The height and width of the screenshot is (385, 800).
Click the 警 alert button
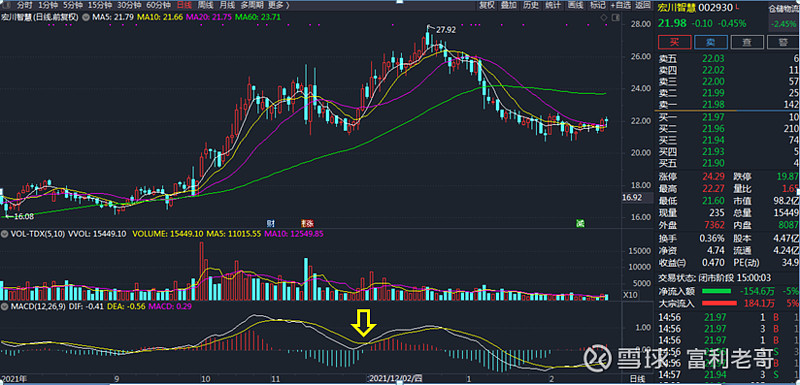783,42
